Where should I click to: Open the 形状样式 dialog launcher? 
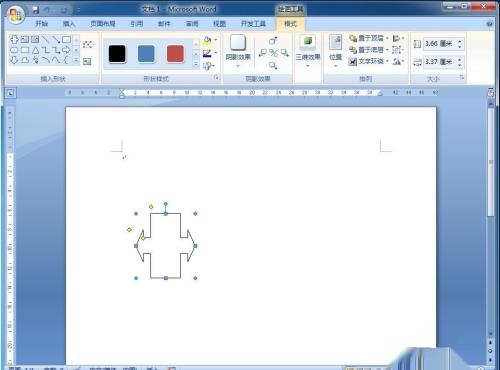coord(216,77)
